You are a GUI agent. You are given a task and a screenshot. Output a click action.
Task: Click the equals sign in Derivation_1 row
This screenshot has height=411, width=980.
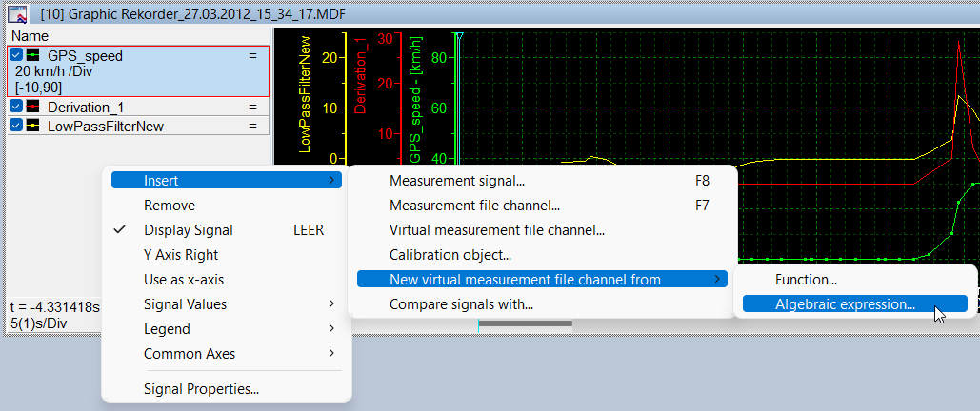pos(252,107)
